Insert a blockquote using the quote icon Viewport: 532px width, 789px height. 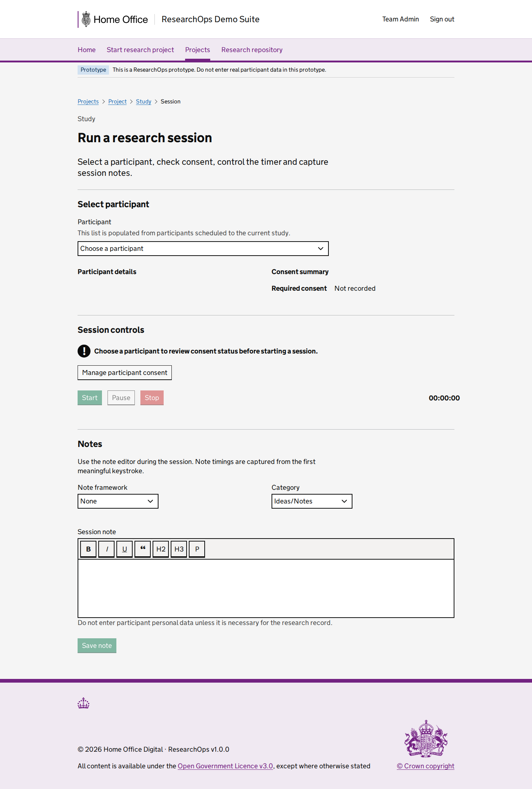point(143,549)
